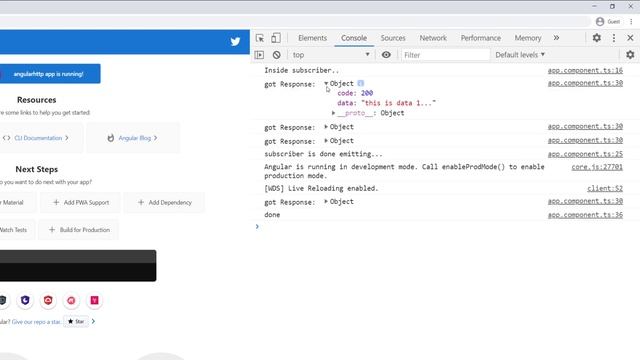
Task: Open the app.component.ts:16 source link
Action: pyautogui.click(x=585, y=70)
